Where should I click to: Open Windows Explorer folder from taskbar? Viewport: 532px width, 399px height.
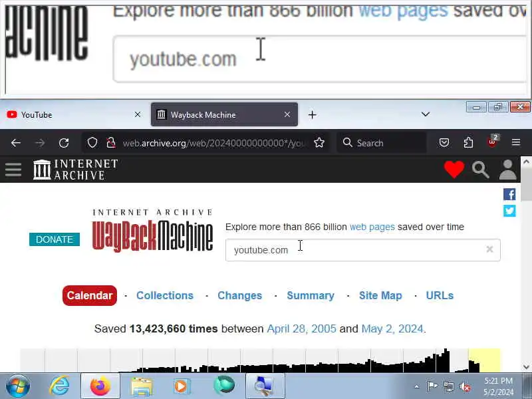[x=142, y=386]
